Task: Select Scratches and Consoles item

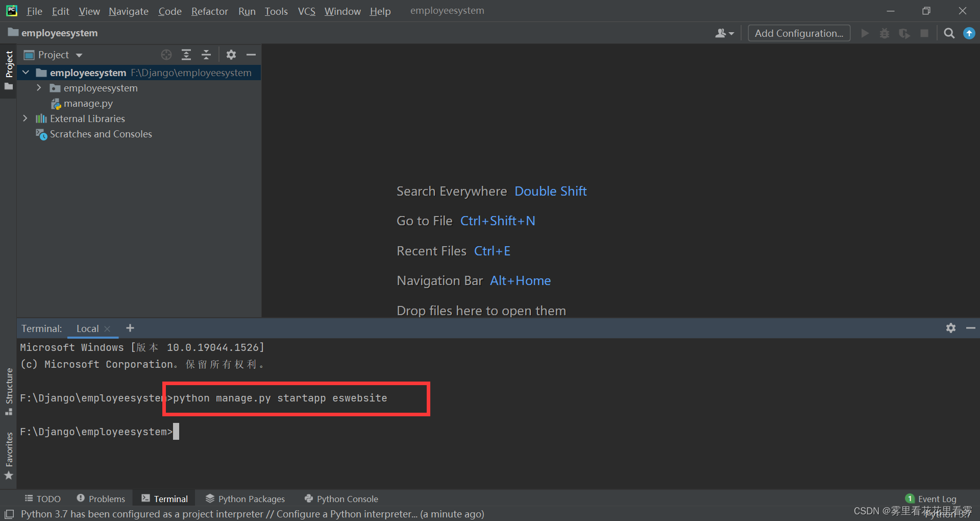Action: (94, 134)
